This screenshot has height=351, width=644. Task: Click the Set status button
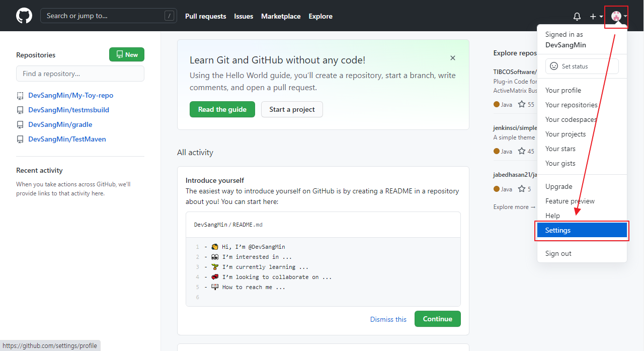[582, 66]
